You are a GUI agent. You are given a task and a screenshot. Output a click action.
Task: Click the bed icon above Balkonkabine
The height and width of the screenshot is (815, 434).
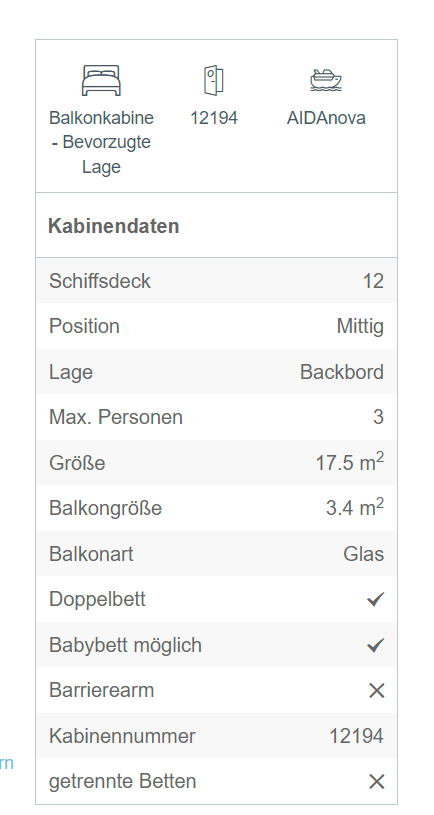[101, 81]
